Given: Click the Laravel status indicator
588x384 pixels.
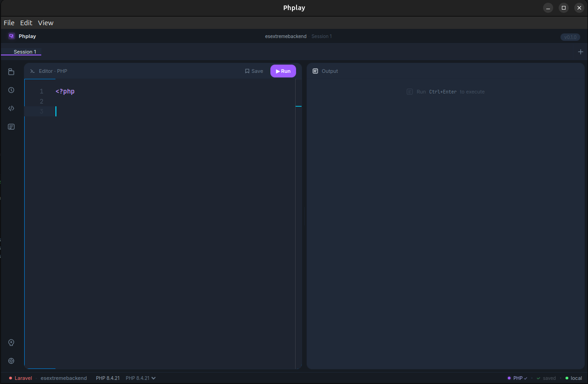Looking at the screenshot, I should 21,378.
